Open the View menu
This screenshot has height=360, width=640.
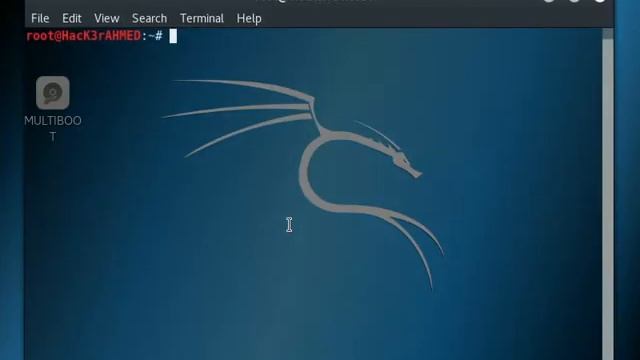click(107, 18)
